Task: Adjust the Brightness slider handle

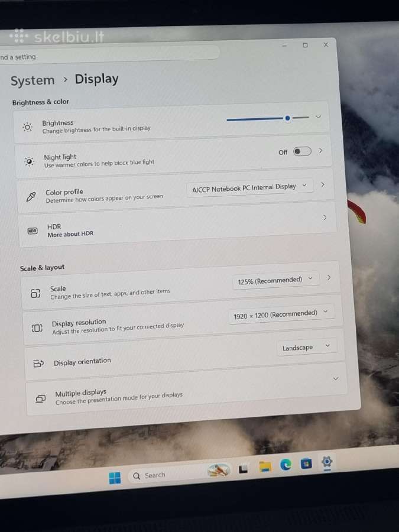Action: (x=288, y=118)
